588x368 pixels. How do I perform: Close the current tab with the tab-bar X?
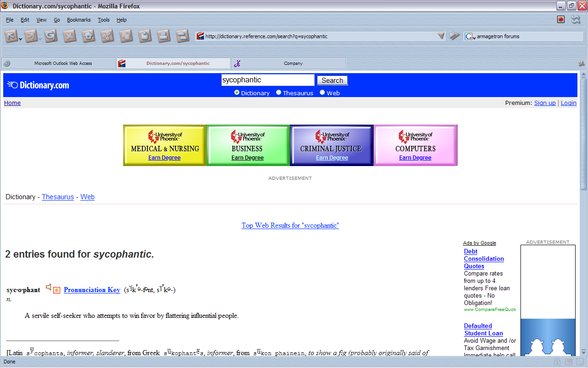click(x=581, y=63)
